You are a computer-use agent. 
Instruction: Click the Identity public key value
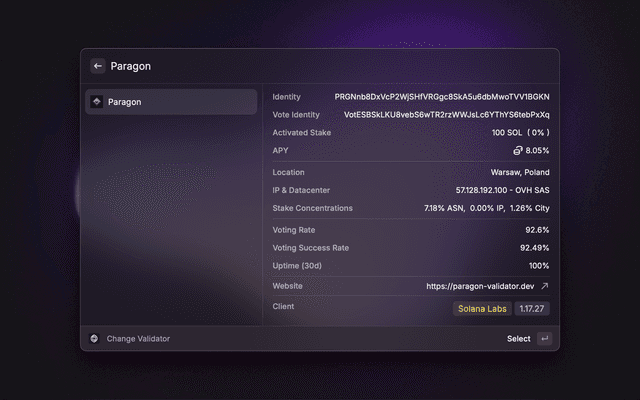pos(441,97)
